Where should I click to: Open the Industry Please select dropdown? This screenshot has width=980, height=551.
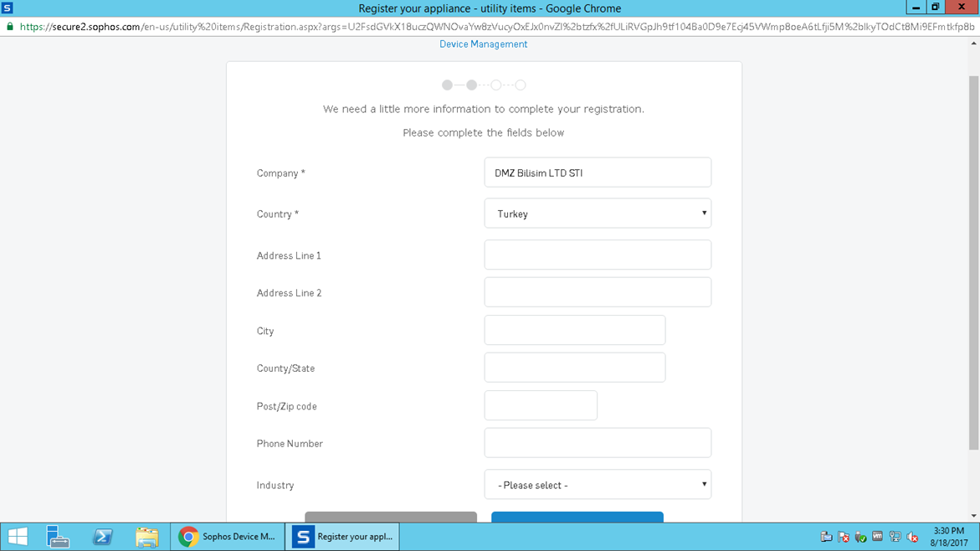pos(598,485)
